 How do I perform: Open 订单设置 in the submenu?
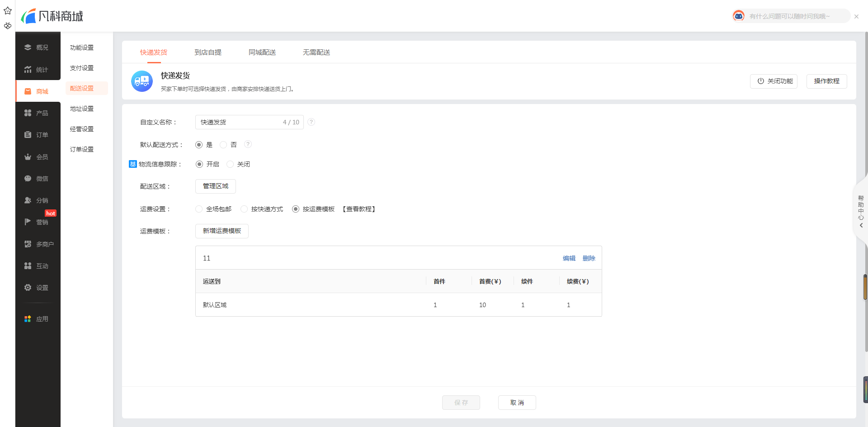click(x=82, y=149)
